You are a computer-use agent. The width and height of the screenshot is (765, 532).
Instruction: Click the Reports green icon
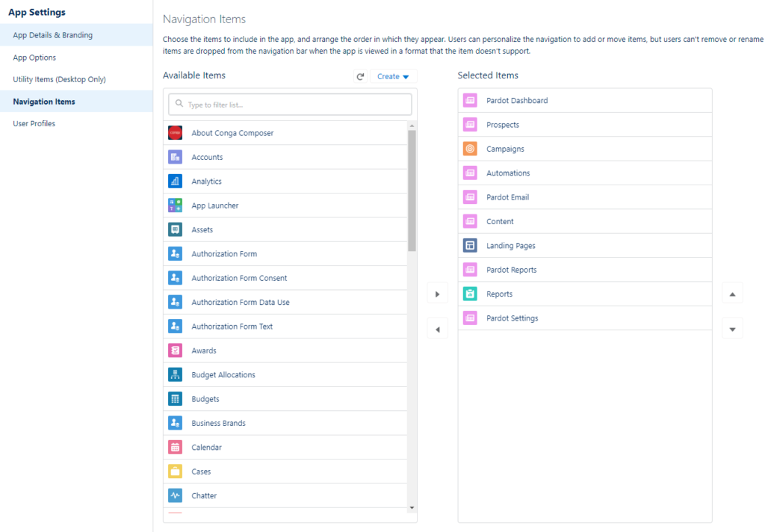(470, 294)
